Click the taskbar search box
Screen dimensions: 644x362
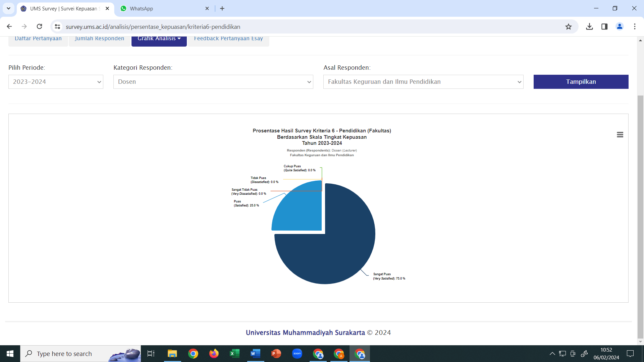80,354
